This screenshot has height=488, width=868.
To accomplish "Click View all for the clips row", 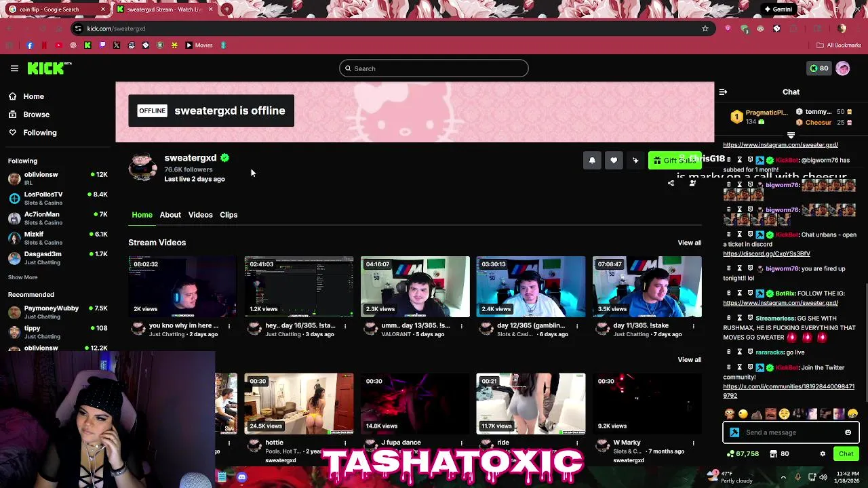I will coord(689,360).
